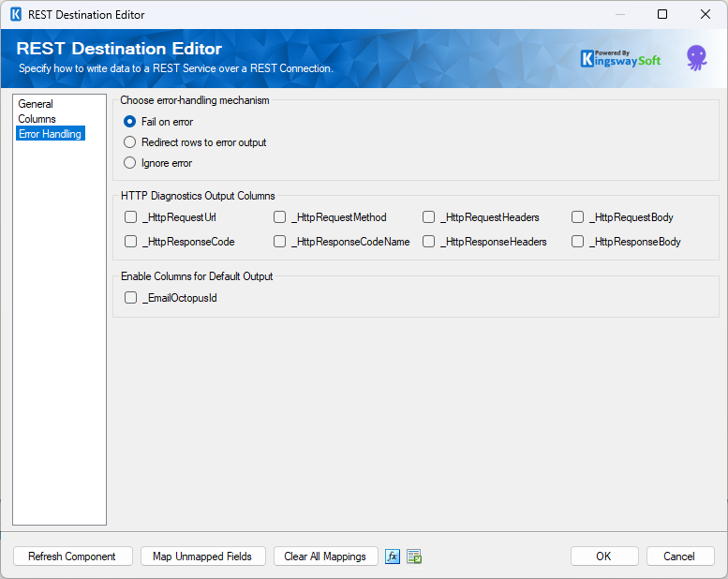Click the K app icon in title bar
This screenshot has width=728, height=579.
pyautogui.click(x=16, y=14)
